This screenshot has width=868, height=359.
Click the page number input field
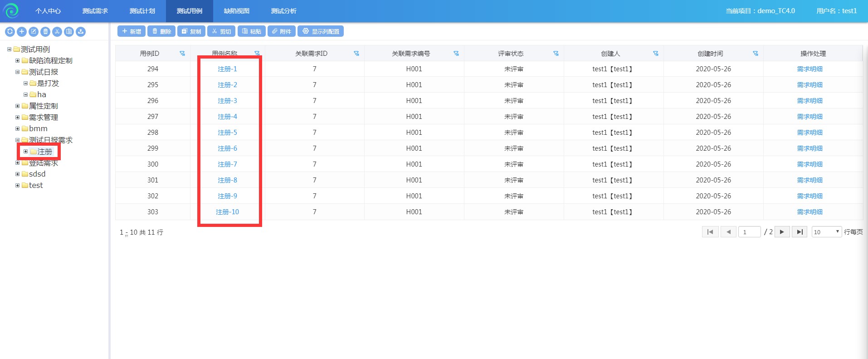(749, 232)
